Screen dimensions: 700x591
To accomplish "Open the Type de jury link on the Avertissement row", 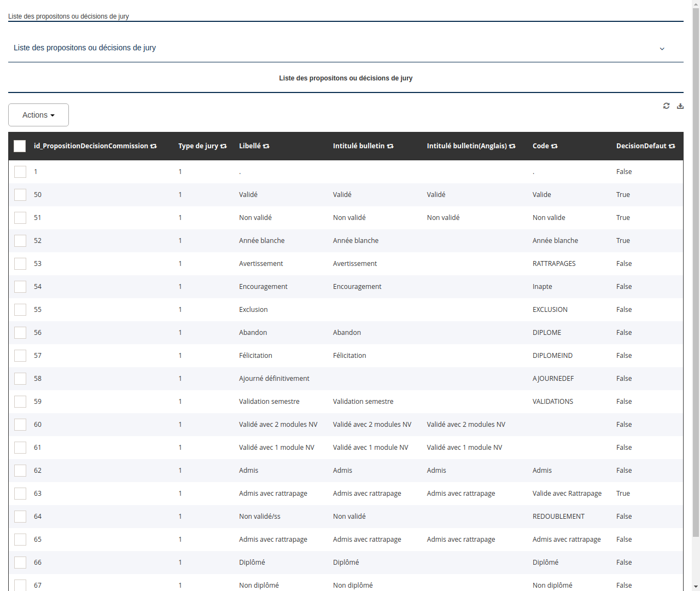I will 180,263.
